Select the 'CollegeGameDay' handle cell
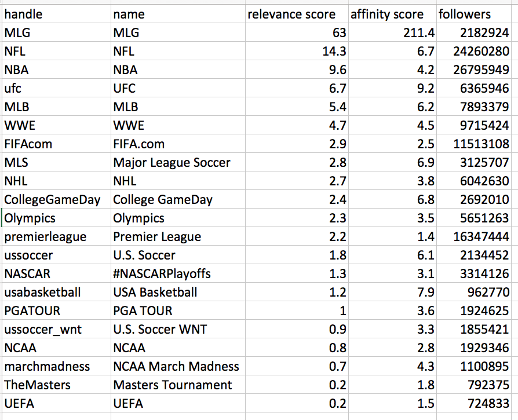Viewport: 518px width, 420px height. click(56, 199)
